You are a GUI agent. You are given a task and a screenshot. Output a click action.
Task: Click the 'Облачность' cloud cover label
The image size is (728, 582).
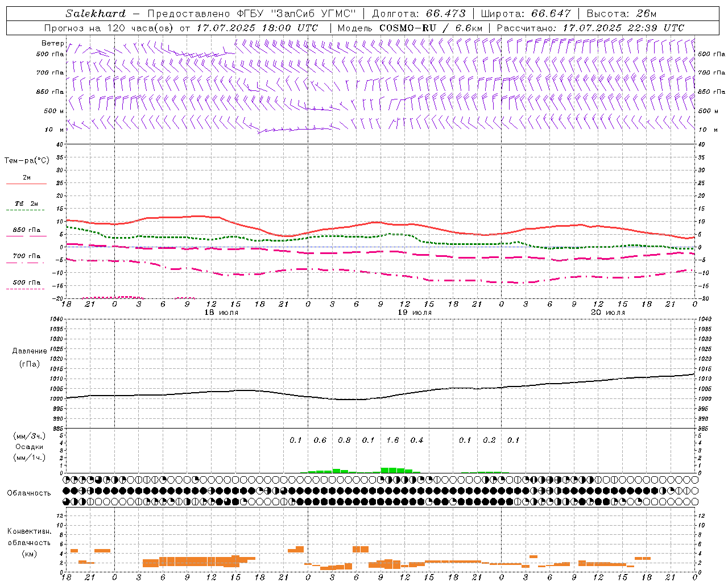pos(29,493)
